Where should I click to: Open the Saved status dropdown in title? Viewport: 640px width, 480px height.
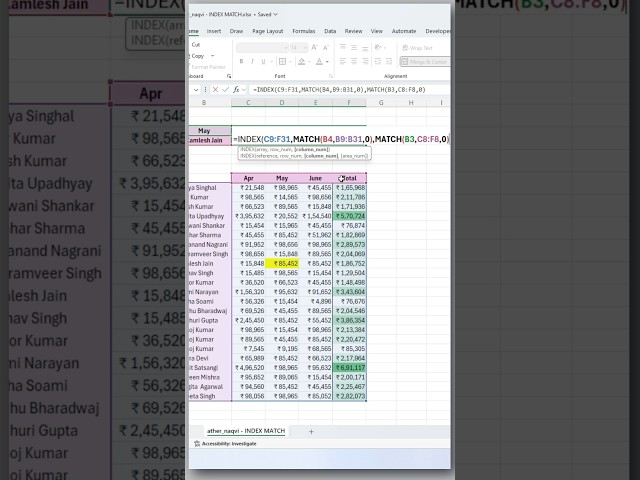[276, 15]
